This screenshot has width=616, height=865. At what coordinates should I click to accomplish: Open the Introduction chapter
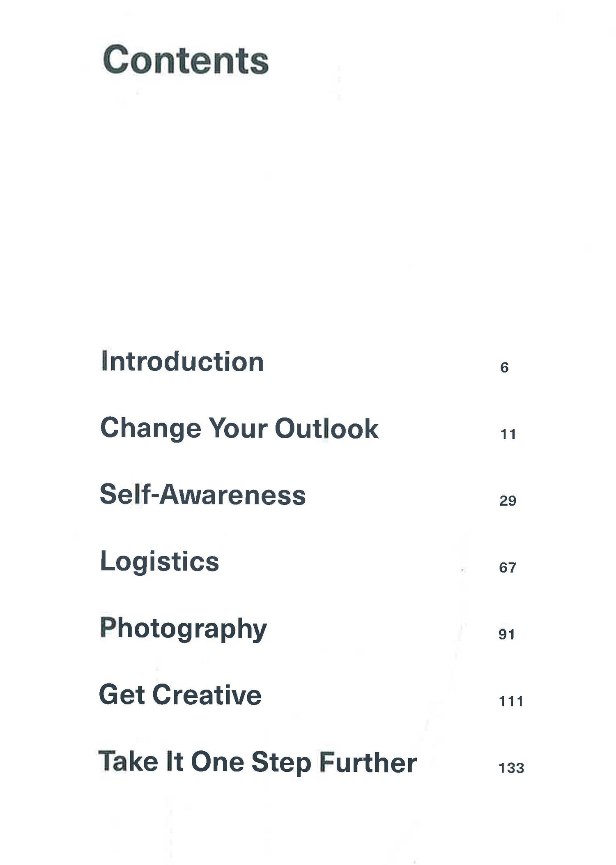pyautogui.click(x=182, y=362)
